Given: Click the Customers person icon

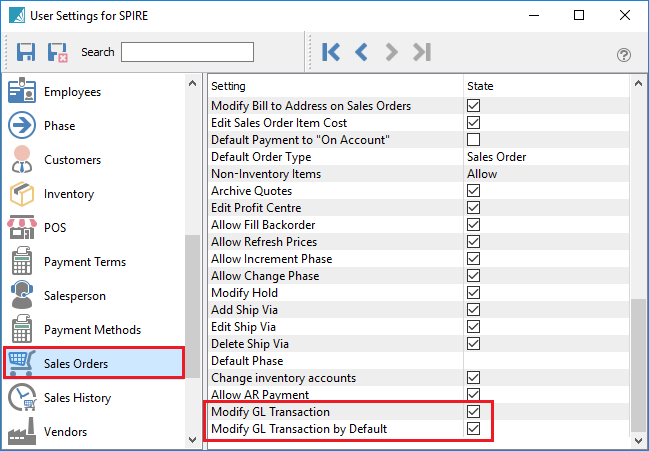Looking at the screenshot, I should point(22,159).
